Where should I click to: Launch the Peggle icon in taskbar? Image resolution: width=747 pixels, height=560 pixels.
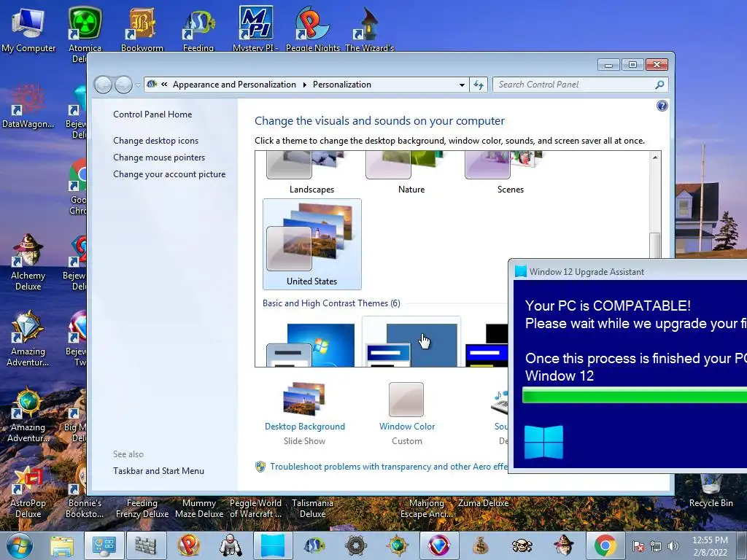(188, 545)
